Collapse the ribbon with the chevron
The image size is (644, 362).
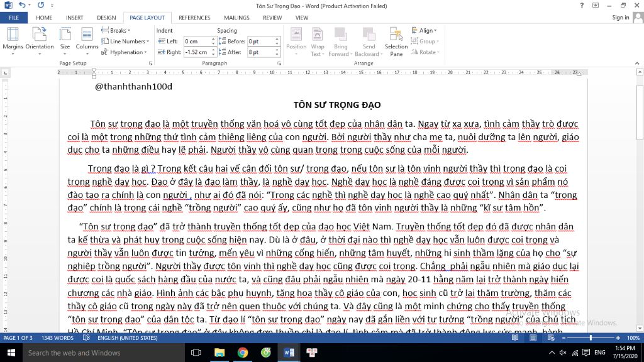pyautogui.click(x=637, y=63)
